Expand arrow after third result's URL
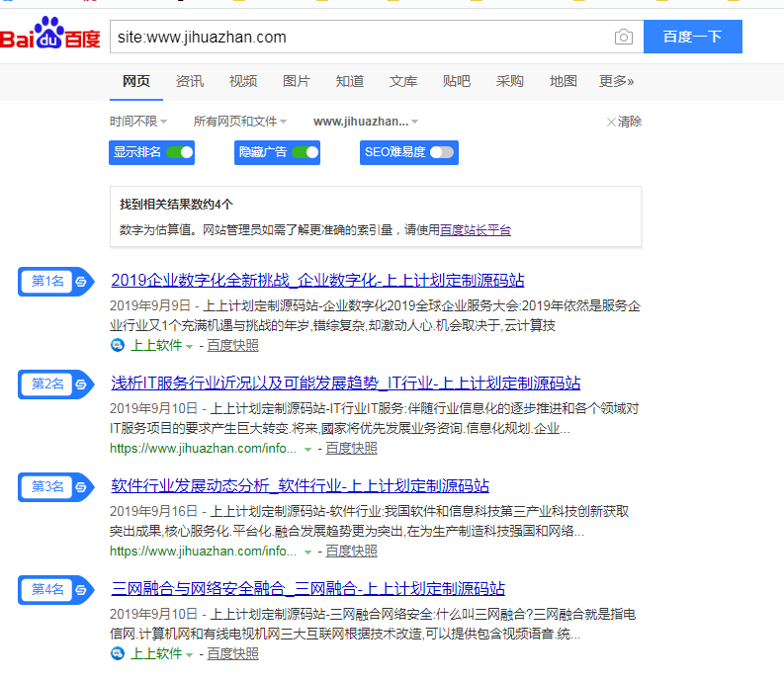 [x=308, y=552]
